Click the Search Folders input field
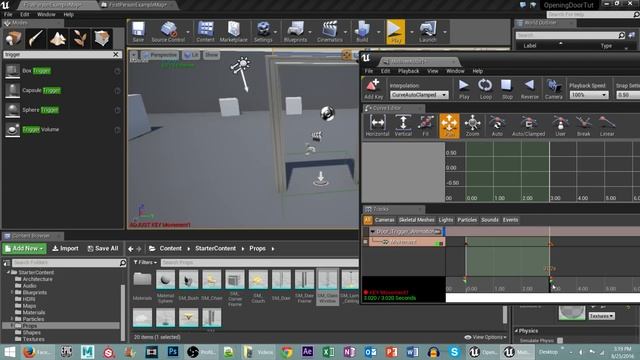The image size is (640, 360). point(65,262)
